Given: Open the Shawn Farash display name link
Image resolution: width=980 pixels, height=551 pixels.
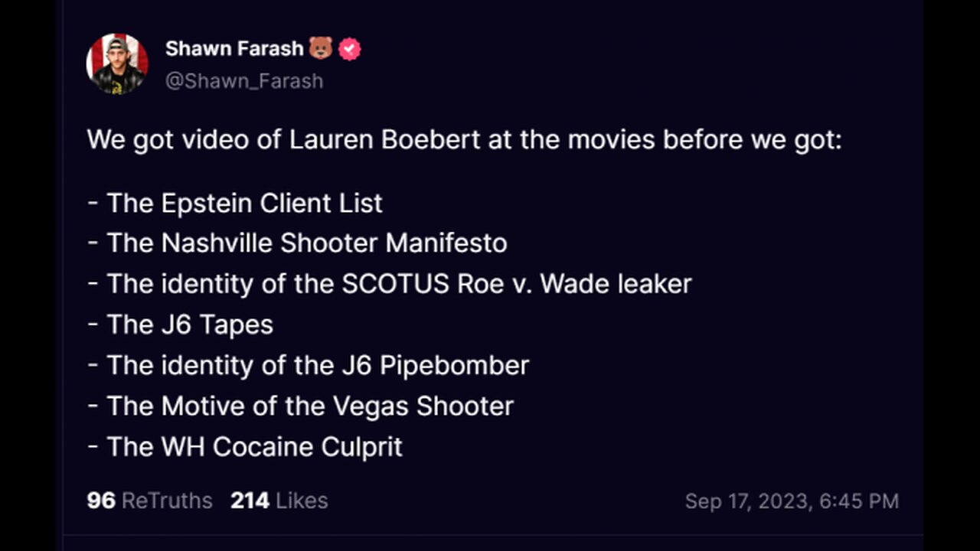Looking at the screenshot, I should (x=234, y=49).
